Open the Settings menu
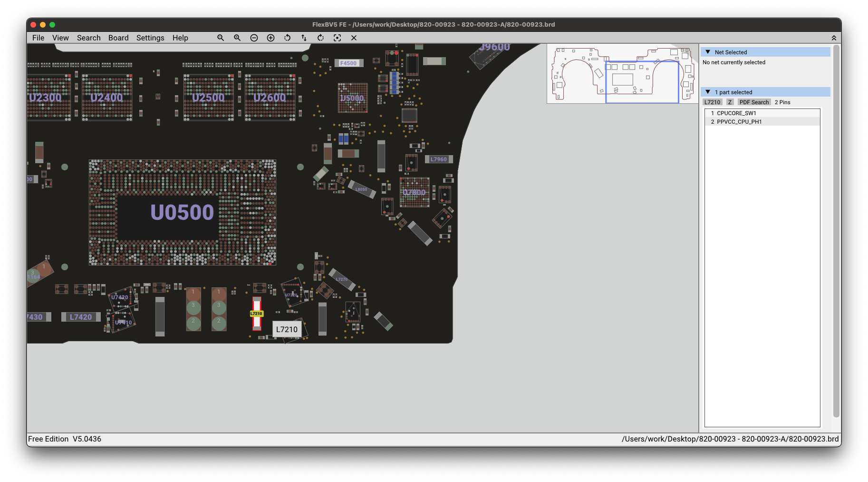Viewport: 868px width, 482px height. 150,38
